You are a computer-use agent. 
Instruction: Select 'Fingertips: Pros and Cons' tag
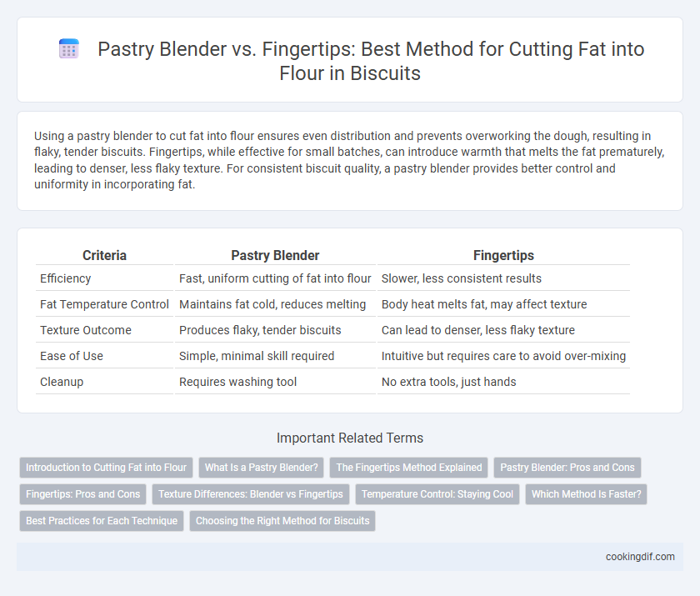click(83, 494)
